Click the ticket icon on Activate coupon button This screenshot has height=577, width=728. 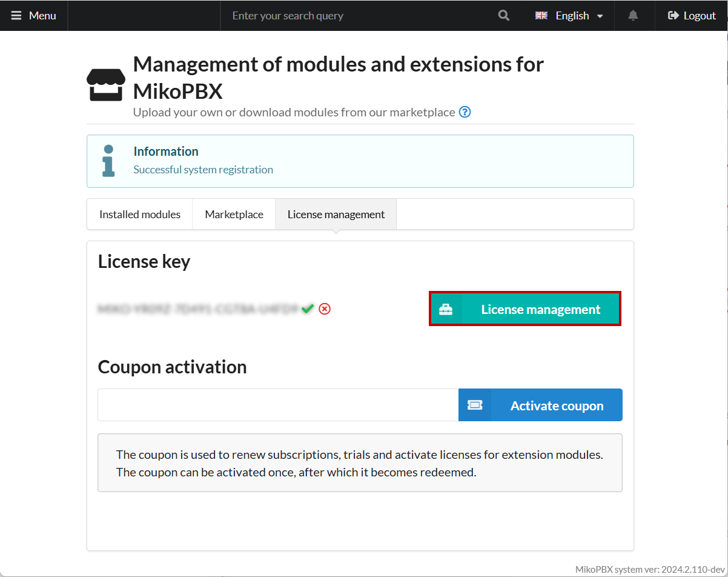click(x=475, y=405)
